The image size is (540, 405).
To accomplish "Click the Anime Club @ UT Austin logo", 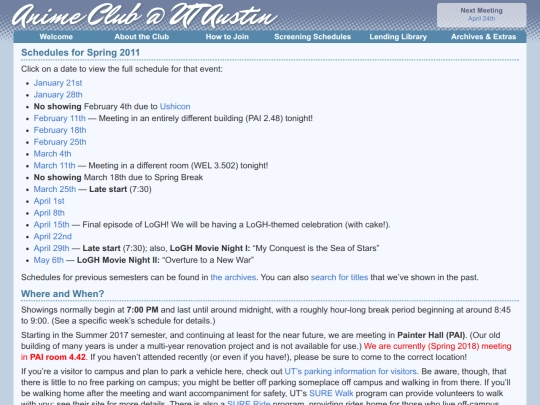I will 145,16.
